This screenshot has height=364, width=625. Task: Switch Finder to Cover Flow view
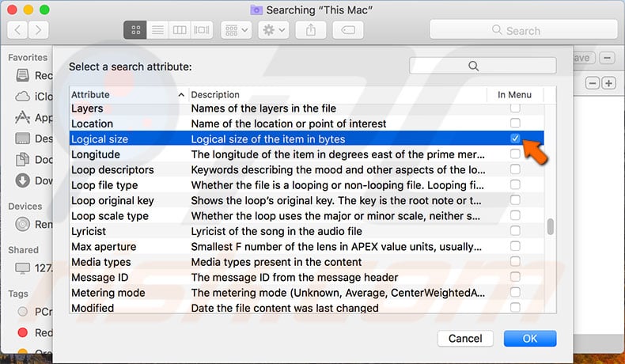[202, 30]
